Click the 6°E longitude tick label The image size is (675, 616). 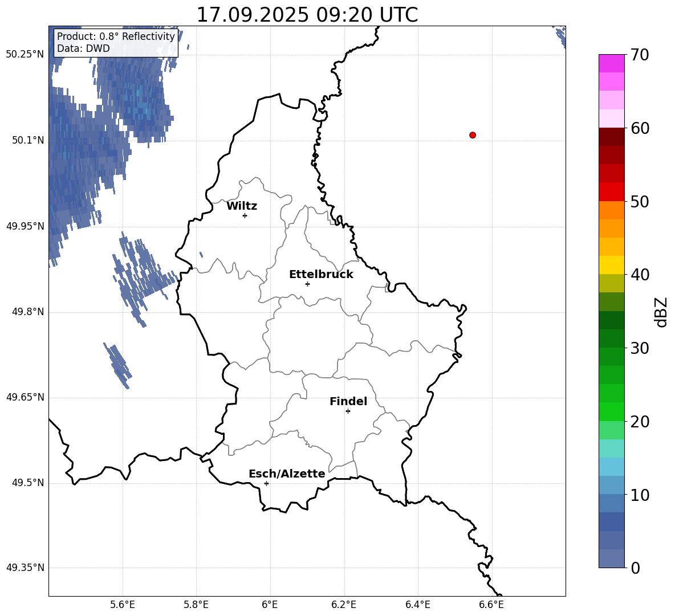270,605
